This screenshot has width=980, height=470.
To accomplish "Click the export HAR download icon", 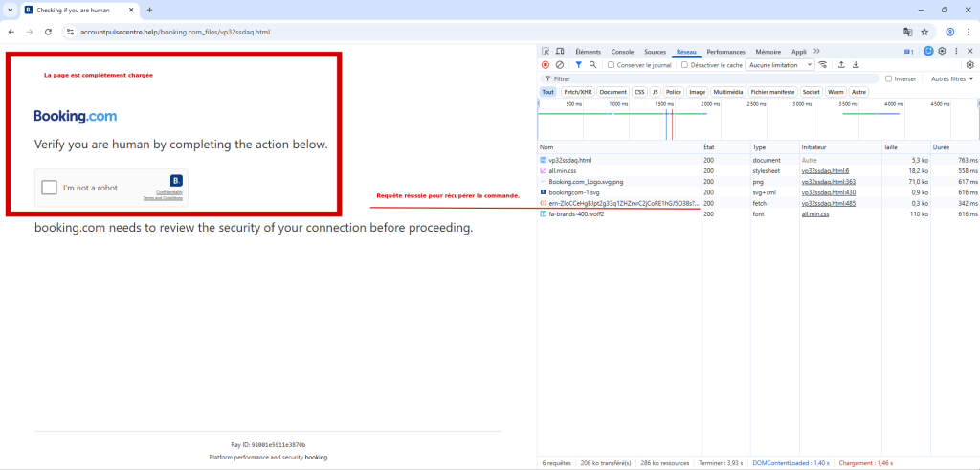I will pyautogui.click(x=856, y=65).
